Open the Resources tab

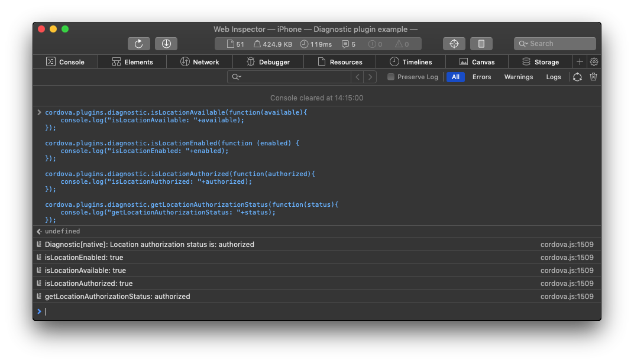coord(339,62)
